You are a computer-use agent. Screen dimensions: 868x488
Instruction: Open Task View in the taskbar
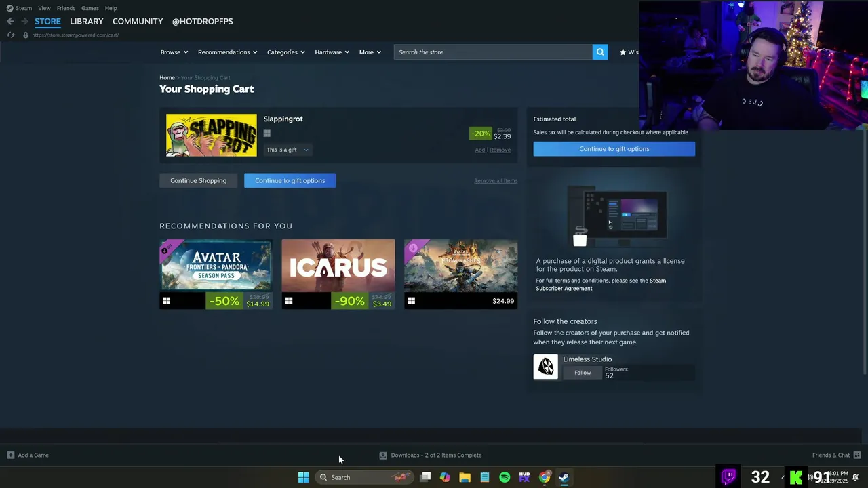pyautogui.click(x=425, y=477)
